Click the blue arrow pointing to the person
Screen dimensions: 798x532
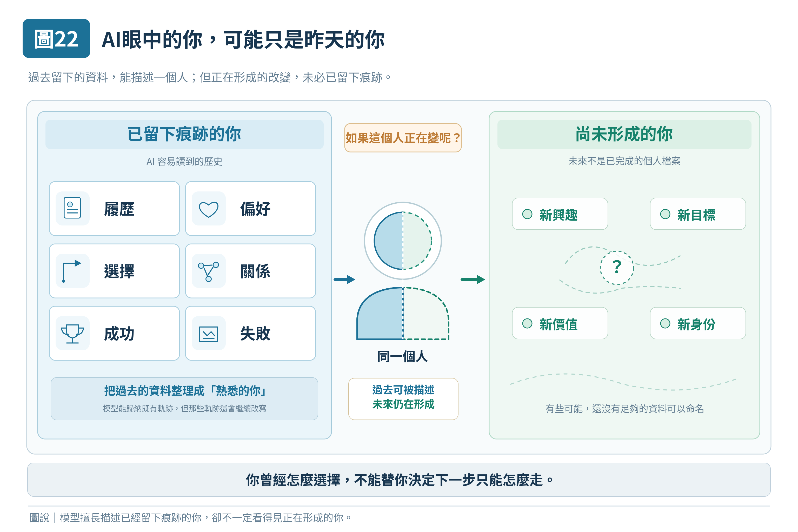(x=344, y=280)
